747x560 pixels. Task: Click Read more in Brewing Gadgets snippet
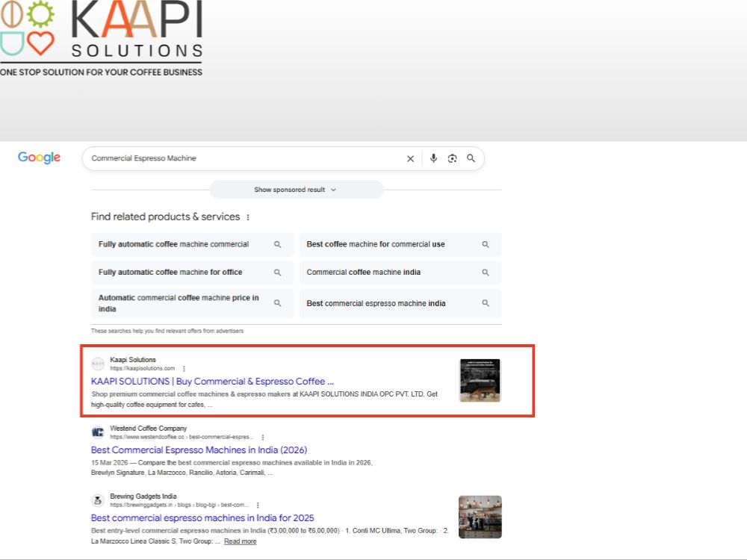240,541
